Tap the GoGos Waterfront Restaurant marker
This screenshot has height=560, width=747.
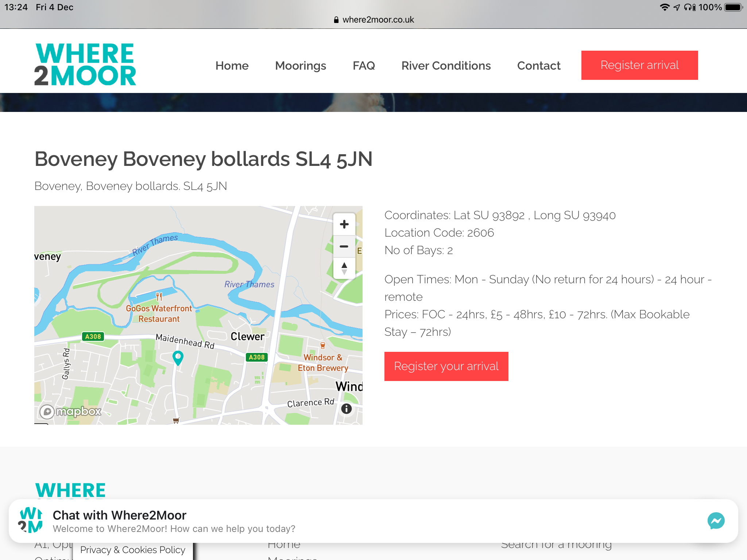(x=159, y=297)
